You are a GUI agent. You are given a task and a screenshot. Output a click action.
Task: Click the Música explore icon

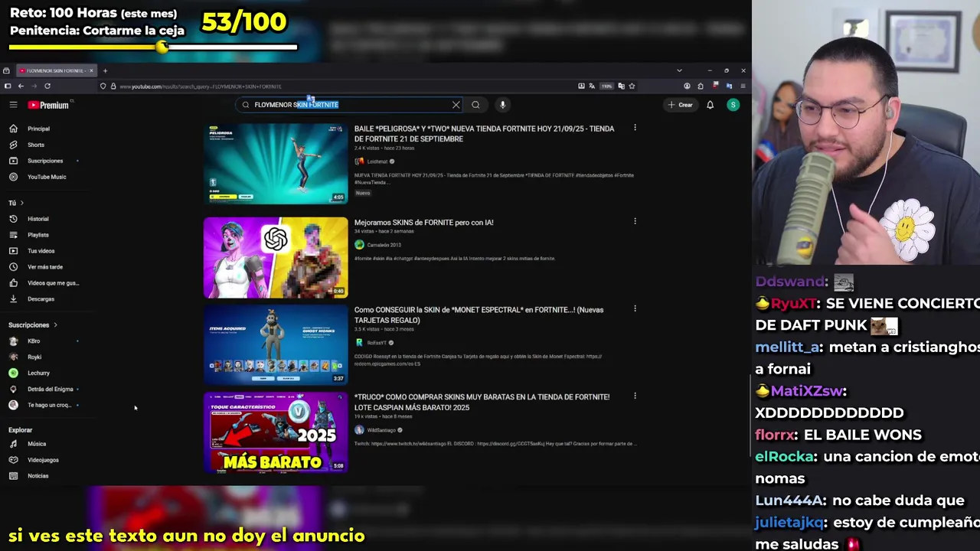pos(13,444)
